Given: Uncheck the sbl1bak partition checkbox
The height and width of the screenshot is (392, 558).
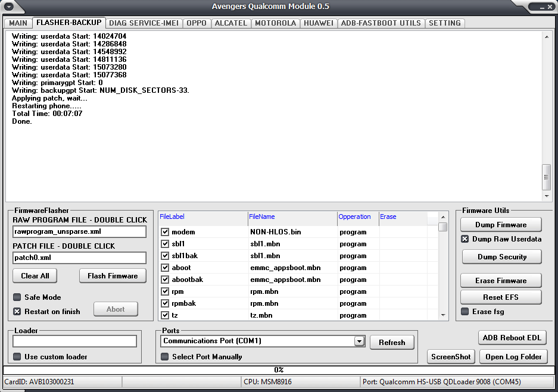Looking at the screenshot, I should [165, 256].
